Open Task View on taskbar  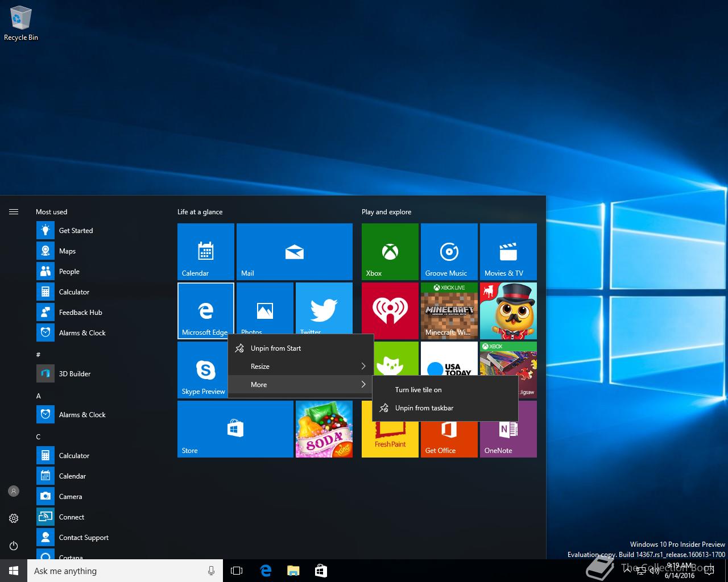click(237, 571)
